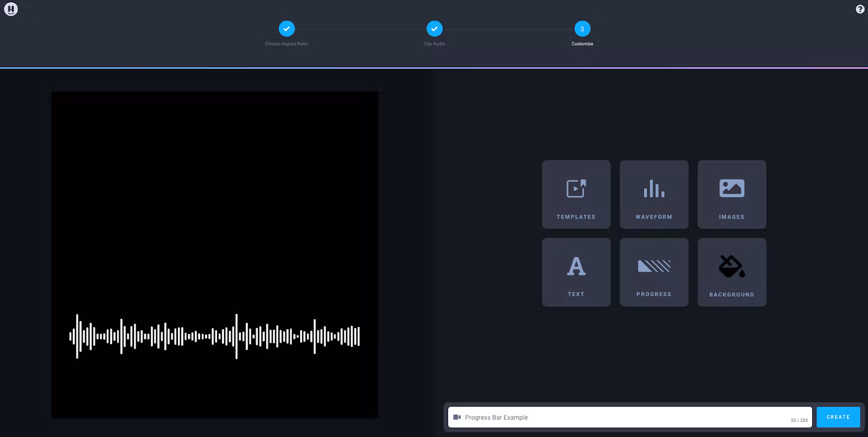
Task: Click the Headliner logo icon
Action: tap(11, 9)
